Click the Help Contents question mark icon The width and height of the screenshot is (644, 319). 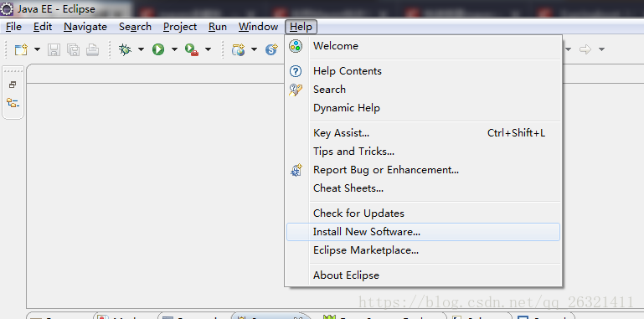click(x=296, y=71)
